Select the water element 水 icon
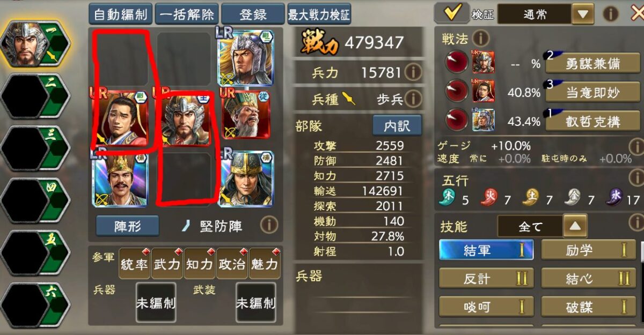Image resolution: width=644 pixels, height=335 pixels. pyautogui.click(x=614, y=198)
